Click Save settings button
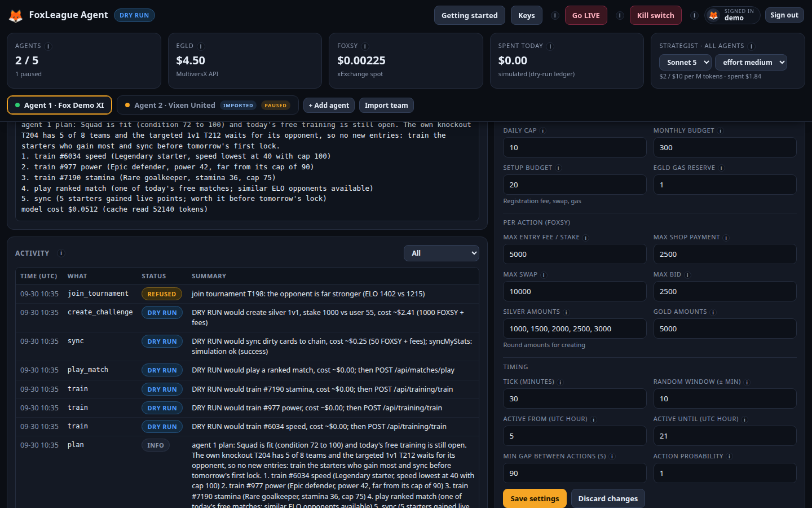 tap(535, 498)
